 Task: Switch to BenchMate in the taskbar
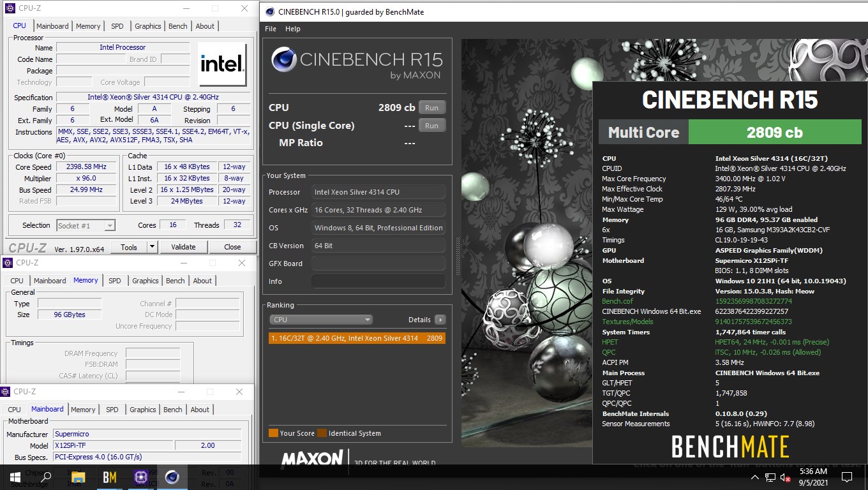(109, 477)
